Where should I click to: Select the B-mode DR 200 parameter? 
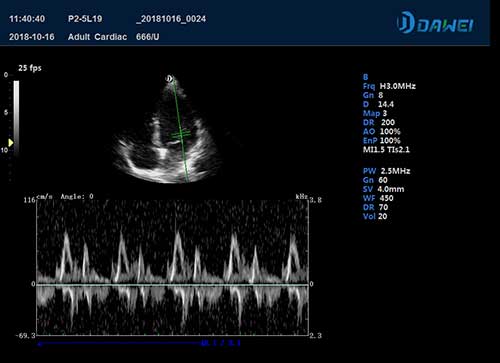click(x=379, y=122)
